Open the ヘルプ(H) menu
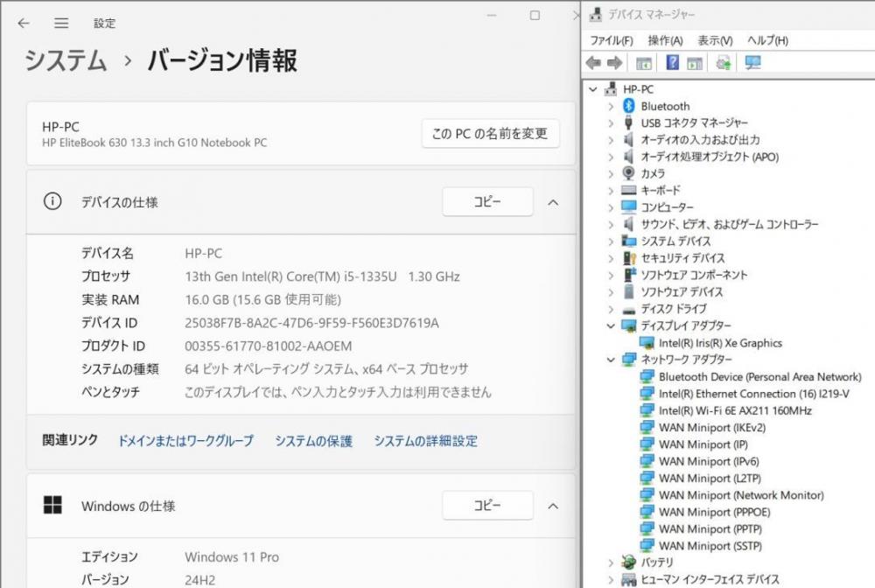The image size is (875, 588). 768,41
